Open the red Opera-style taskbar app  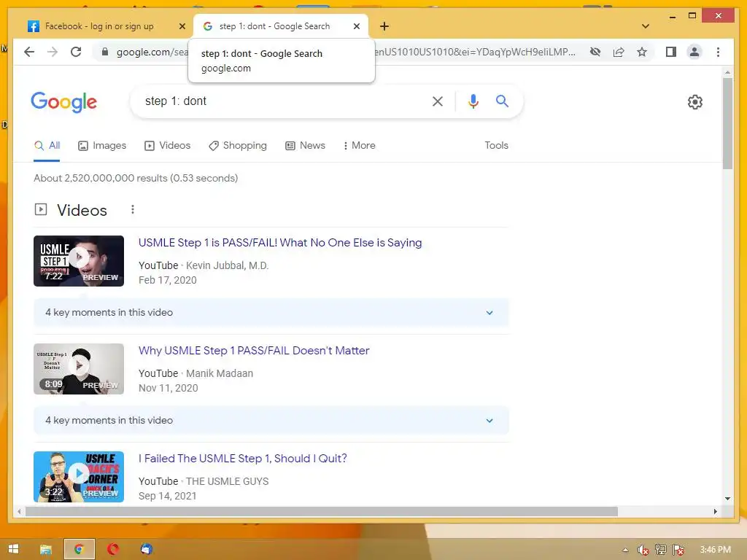click(113, 550)
